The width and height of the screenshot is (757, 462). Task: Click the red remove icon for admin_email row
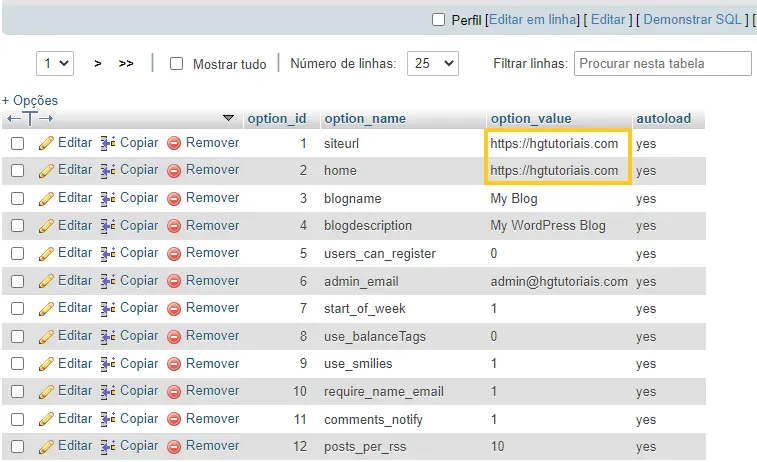coord(174,281)
